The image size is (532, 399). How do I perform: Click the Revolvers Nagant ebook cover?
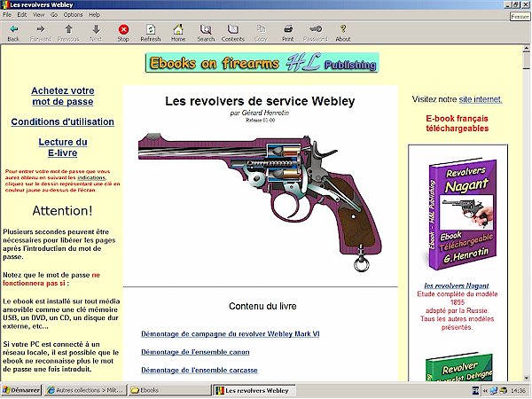pyautogui.click(x=463, y=214)
